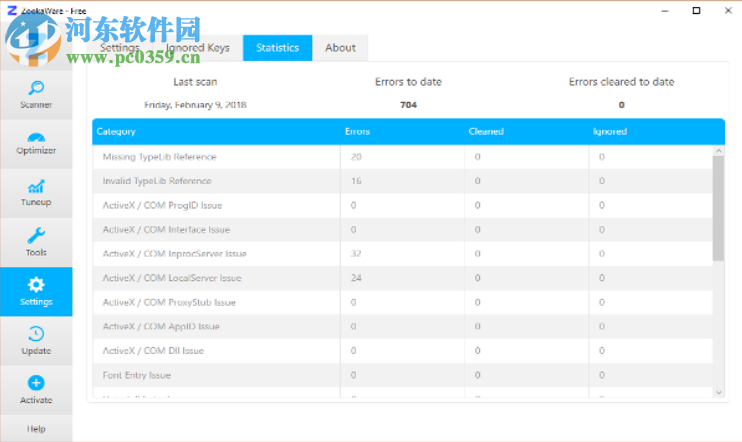Click the scrollbar up arrow
Image resolution: width=742 pixels, height=442 pixels.
[x=719, y=150]
